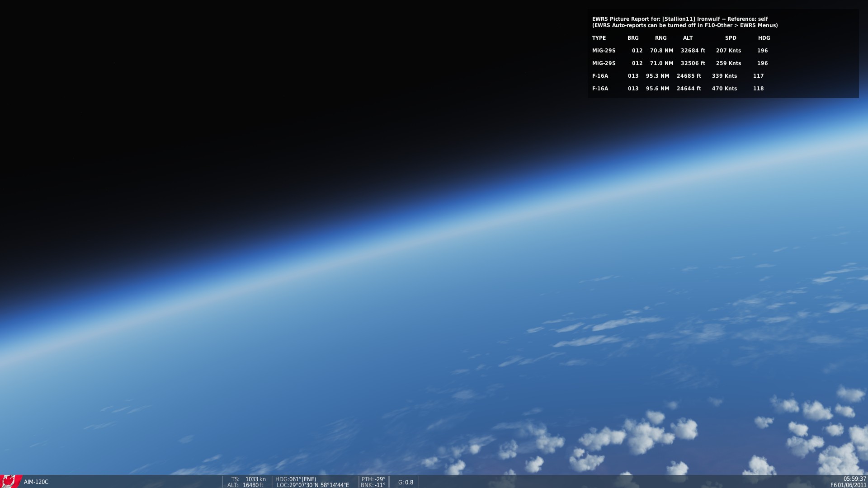Image resolution: width=868 pixels, height=488 pixels.
Task: Click the second MiG-29S row at 71.0 NM
Action: (x=680, y=63)
